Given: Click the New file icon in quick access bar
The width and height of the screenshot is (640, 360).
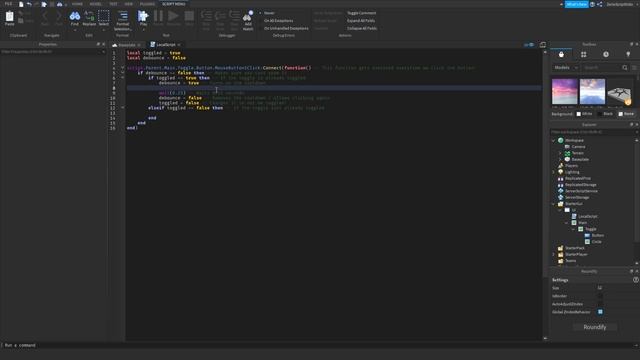Looking at the screenshot, I should coord(21,4).
